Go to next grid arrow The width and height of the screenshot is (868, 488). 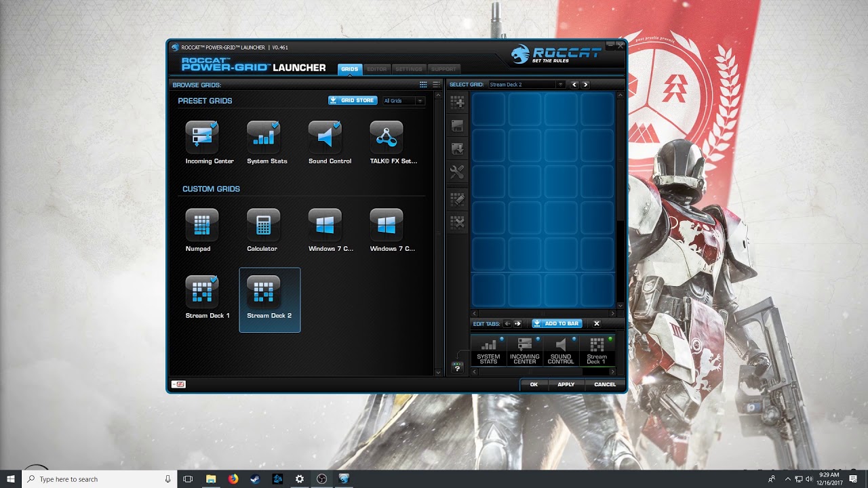tap(585, 85)
